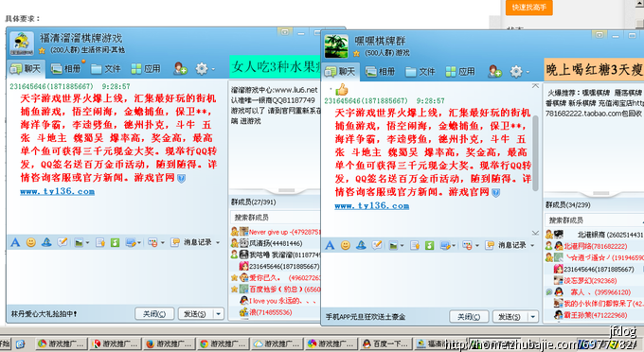Click handwriting input icon in 嘿嘿棋牌群 window
The image size is (644, 352).
(x=377, y=245)
